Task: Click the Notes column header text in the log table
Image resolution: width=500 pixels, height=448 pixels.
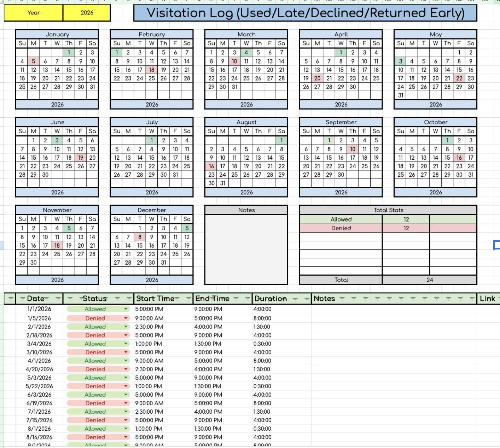Action: click(x=324, y=299)
